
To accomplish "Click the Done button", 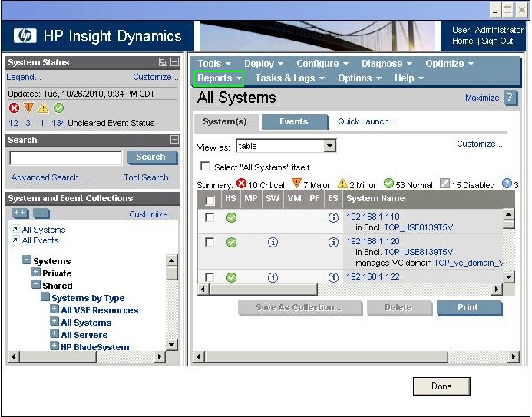I will pyautogui.click(x=441, y=386).
